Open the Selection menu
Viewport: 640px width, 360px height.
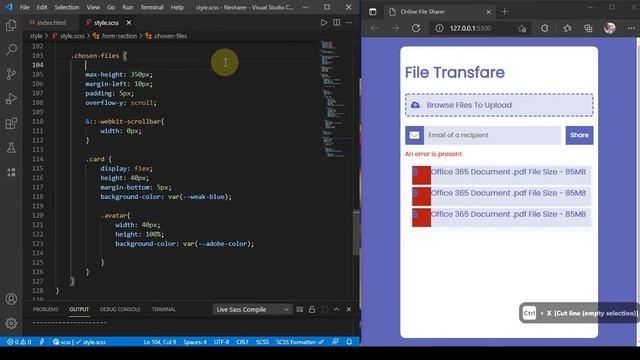click(x=67, y=7)
